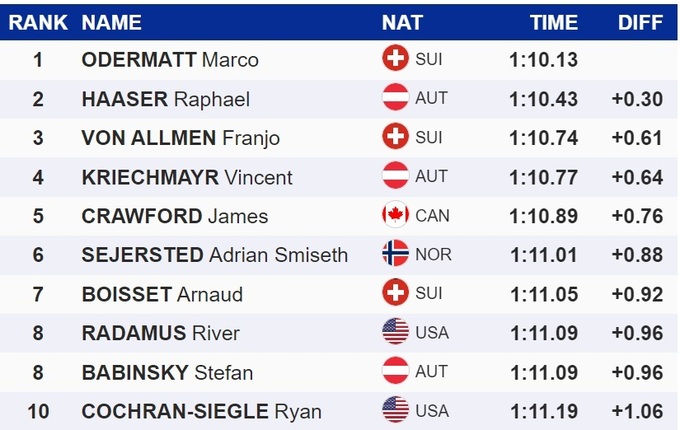Click the Swiss flag beside Odermatt

[396, 59]
